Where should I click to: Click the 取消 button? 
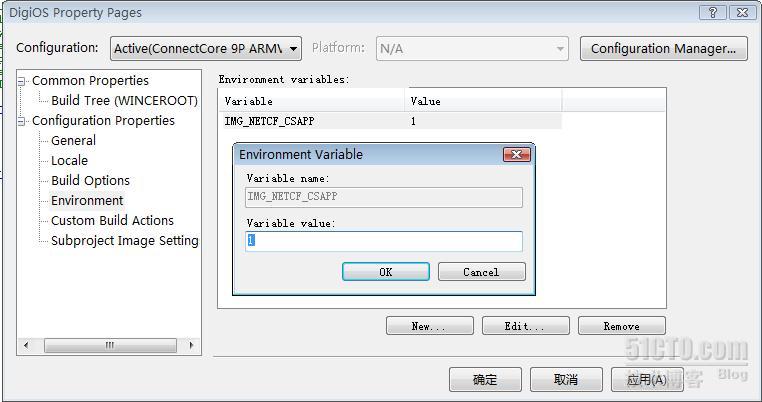pyautogui.click(x=566, y=379)
